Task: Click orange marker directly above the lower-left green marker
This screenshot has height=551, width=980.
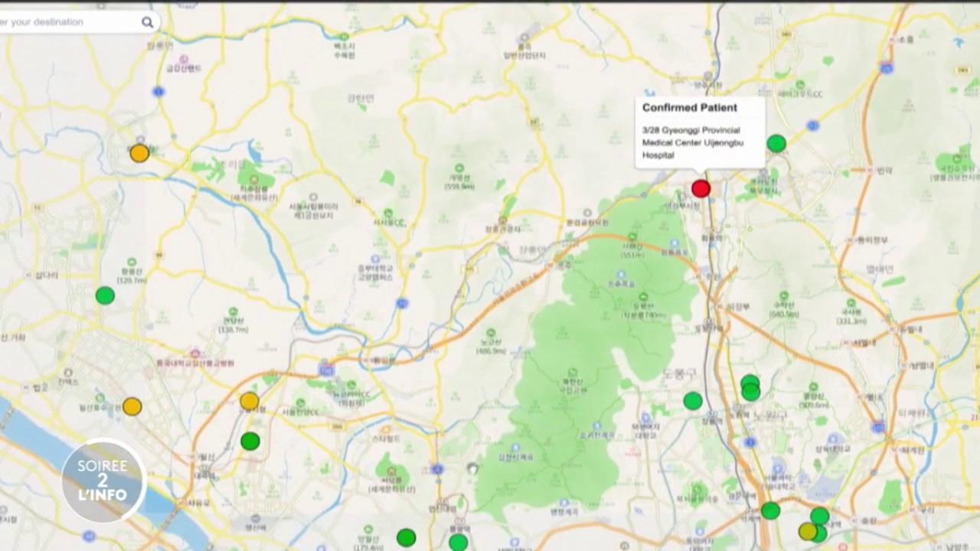Action: (x=249, y=401)
